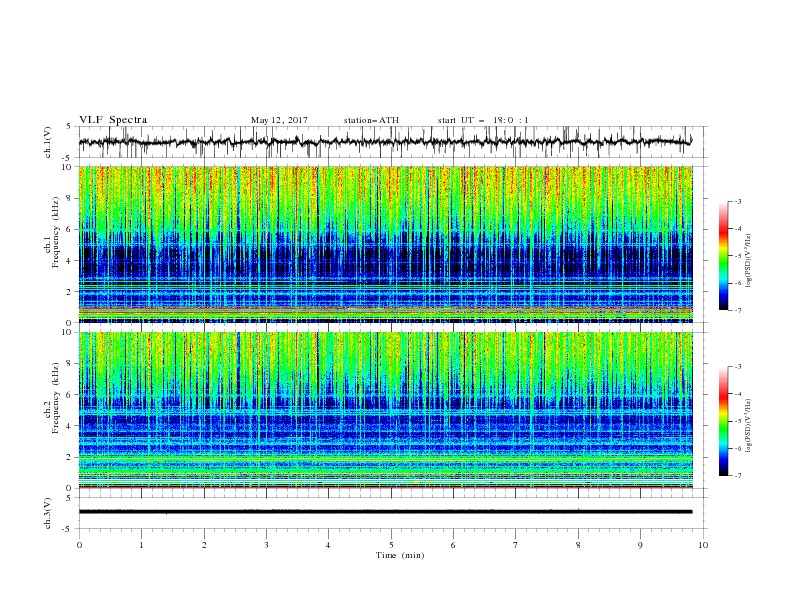This screenshot has width=792, height=612.
Task: Click time axis tick label "5"
Action: (391, 545)
